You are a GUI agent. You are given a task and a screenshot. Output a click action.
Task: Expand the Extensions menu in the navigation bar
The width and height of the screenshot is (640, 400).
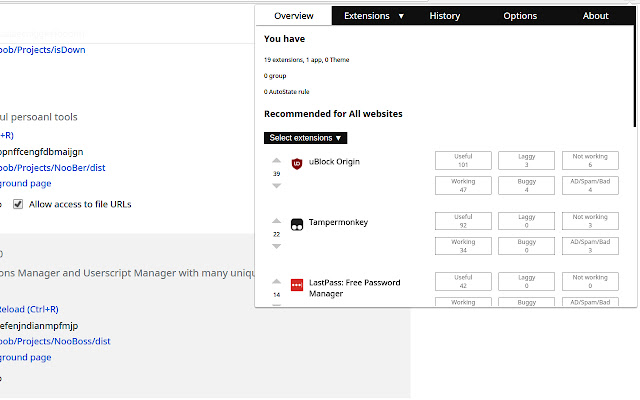point(374,16)
